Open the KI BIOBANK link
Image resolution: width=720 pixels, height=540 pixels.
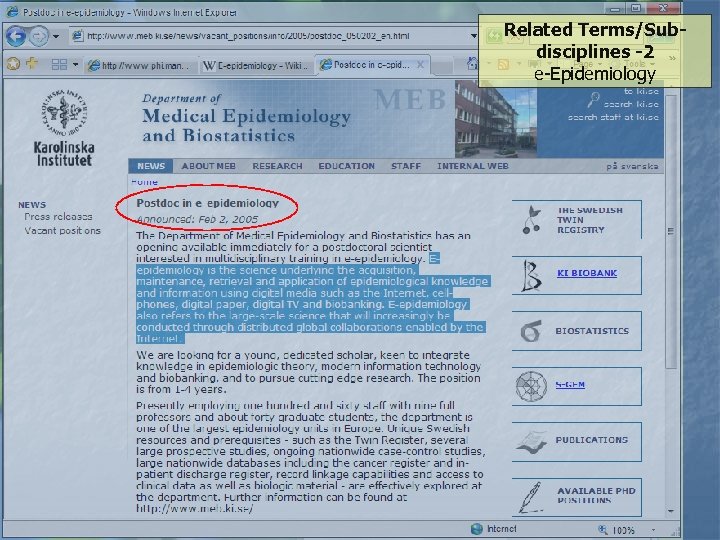[587, 273]
